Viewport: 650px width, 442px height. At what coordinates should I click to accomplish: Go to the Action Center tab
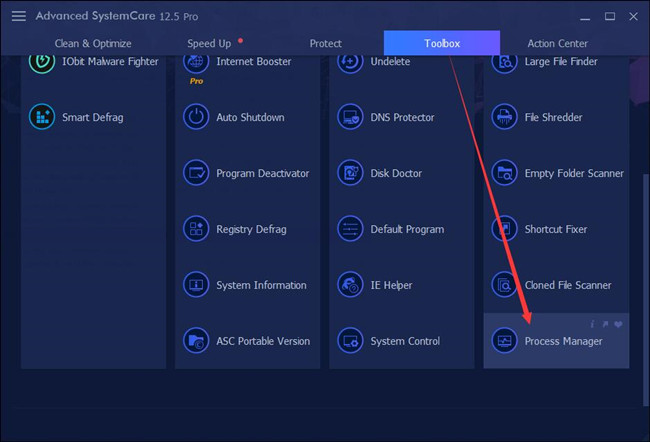[558, 44]
